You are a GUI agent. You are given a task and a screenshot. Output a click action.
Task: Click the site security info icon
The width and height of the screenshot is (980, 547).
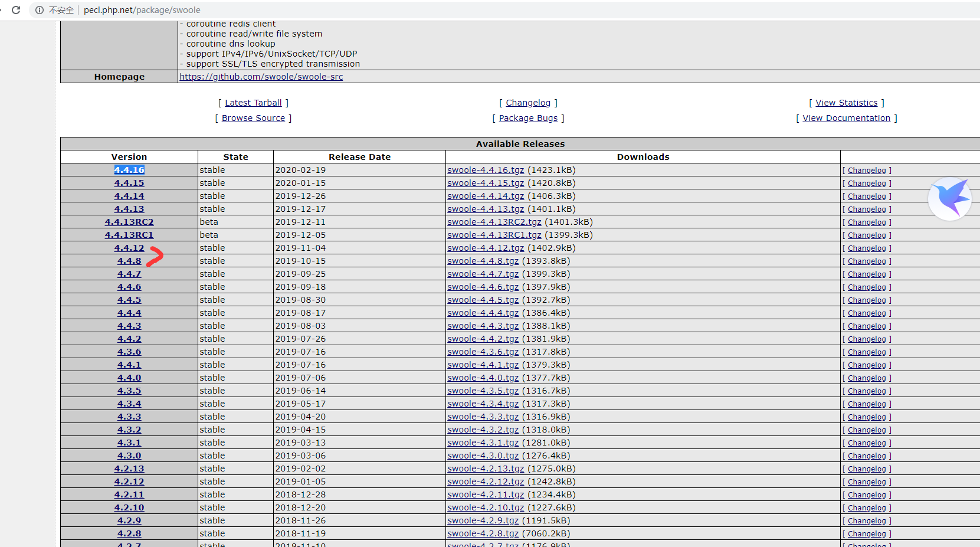pos(40,10)
